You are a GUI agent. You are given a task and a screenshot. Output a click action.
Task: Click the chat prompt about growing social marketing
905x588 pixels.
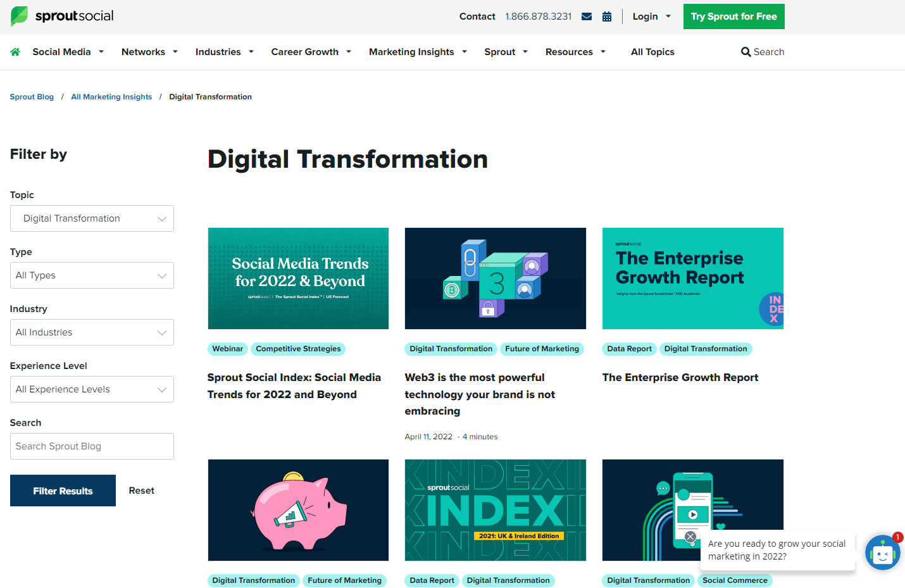[778, 550]
